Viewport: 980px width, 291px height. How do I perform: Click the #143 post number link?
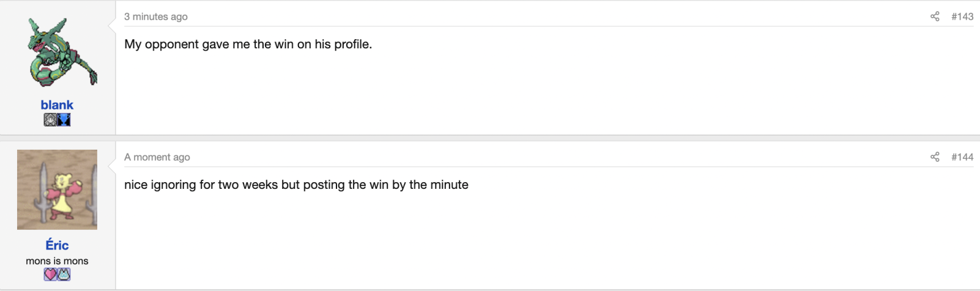[962, 17]
